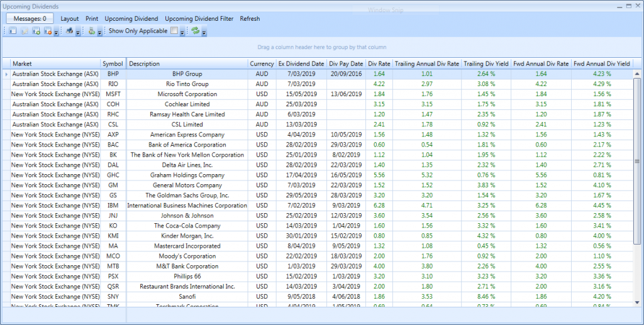644x325 pixels.
Task: Select the Kinder Morgan, Inc. cell
Action: pos(187,236)
